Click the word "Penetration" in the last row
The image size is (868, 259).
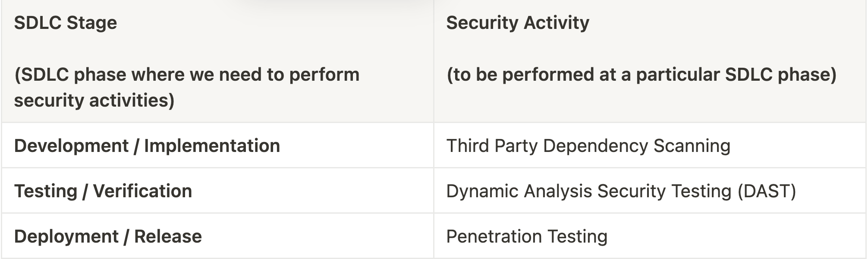[494, 237]
